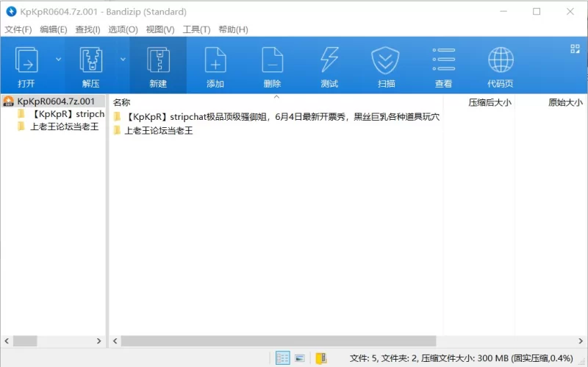Open the 帮助(H) menu
This screenshot has width=588, height=367.
point(233,29)
